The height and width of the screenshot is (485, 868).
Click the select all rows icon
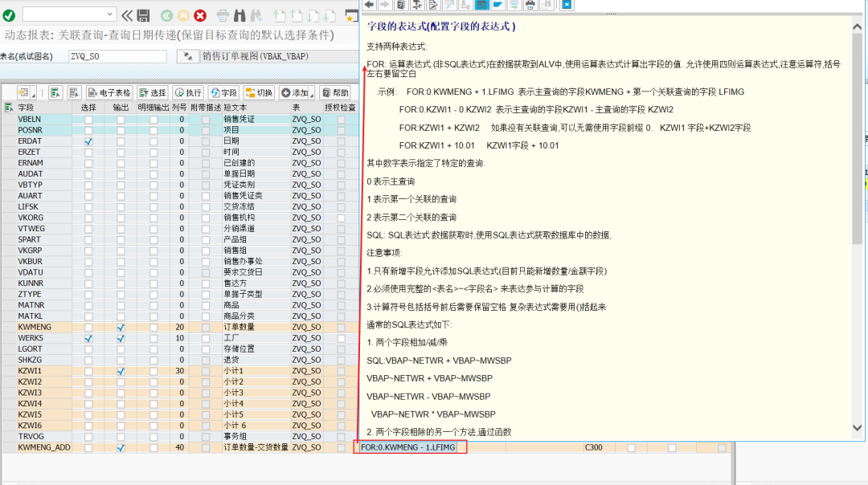(x=55, y=93)
